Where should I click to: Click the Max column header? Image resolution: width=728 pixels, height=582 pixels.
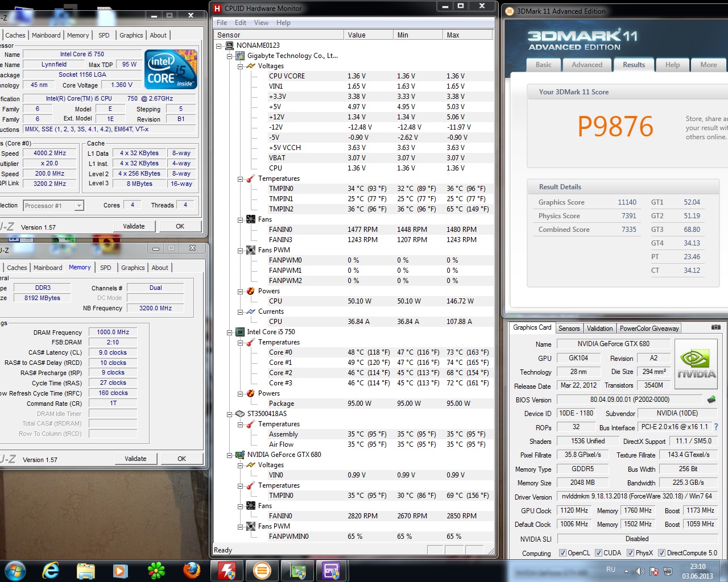pos(468,35)
